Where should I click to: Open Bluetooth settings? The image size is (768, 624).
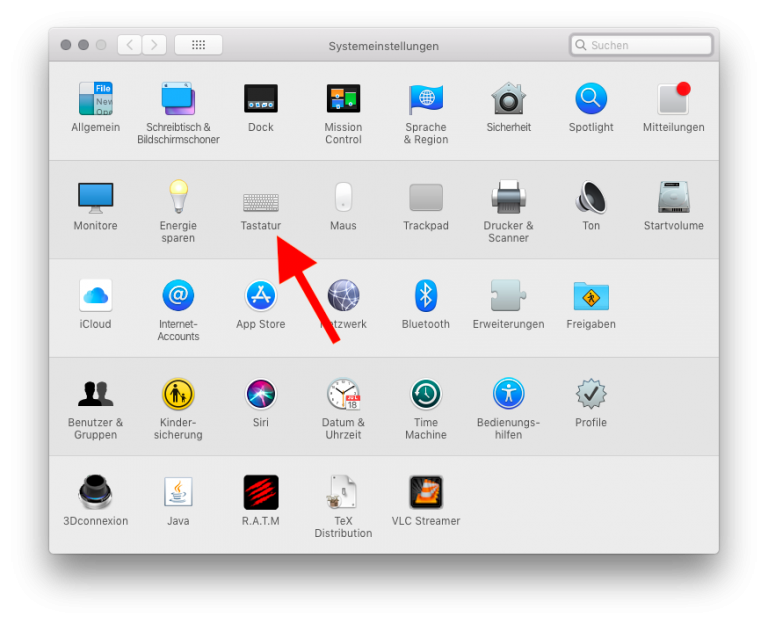[426, 295]
